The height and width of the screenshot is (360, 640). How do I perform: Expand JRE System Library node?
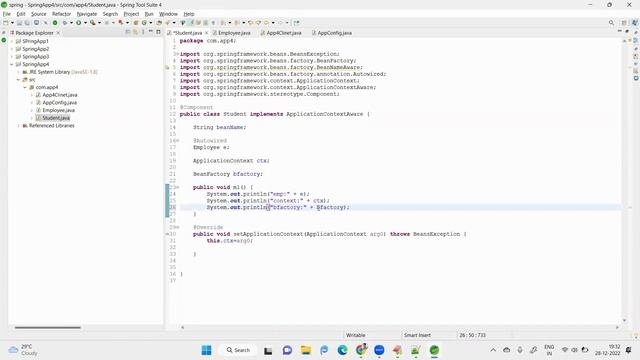pos(18,72)
